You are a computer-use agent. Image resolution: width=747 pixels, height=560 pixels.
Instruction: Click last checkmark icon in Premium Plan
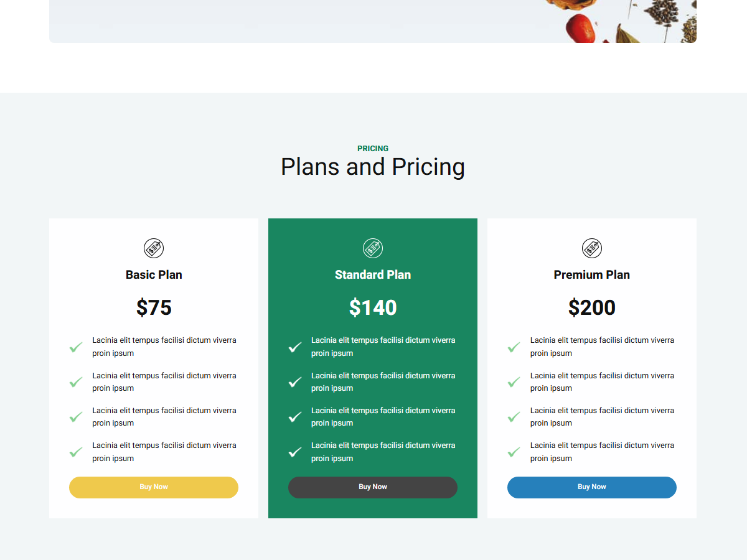click(x=514, y=452)
